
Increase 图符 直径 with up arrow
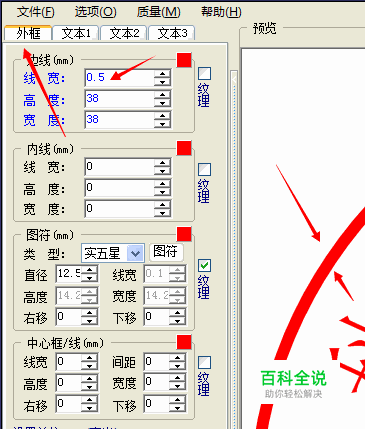coord(89,270)
